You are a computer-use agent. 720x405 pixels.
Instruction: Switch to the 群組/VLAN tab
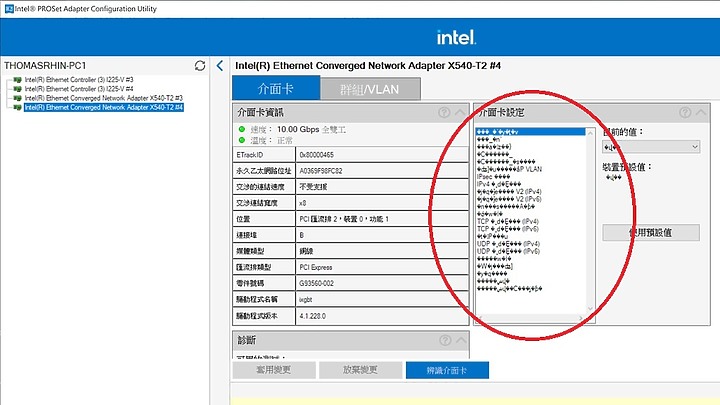tap(370, 89)
